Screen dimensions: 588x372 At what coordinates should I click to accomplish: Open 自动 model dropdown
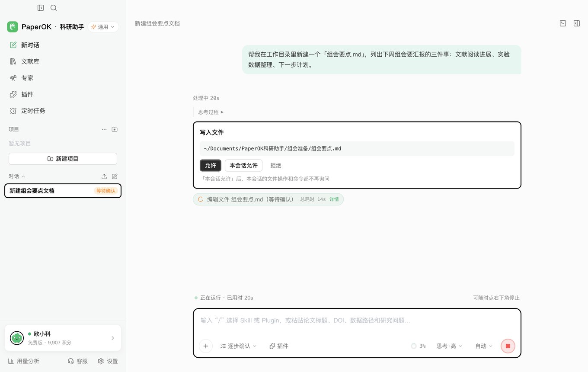(x=484, y=346)
